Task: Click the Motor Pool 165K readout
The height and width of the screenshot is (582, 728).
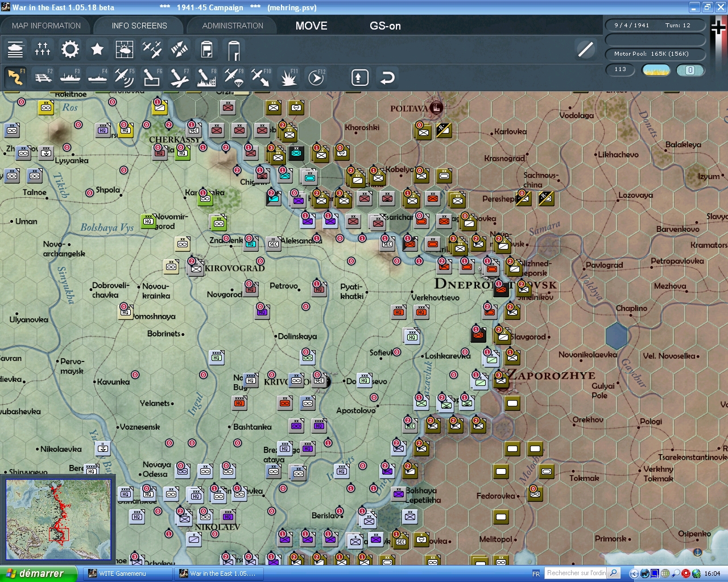Action: (655, 53)
